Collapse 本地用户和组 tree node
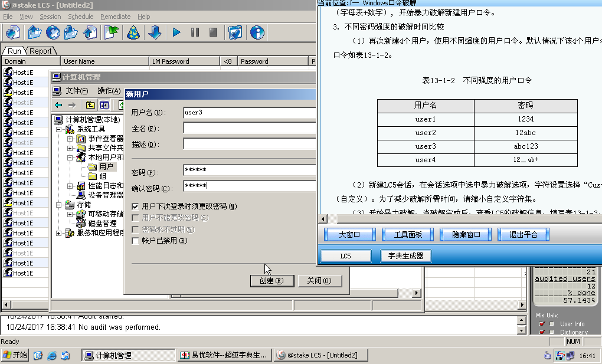Screen dimensions: 602x364 point(70,158)
